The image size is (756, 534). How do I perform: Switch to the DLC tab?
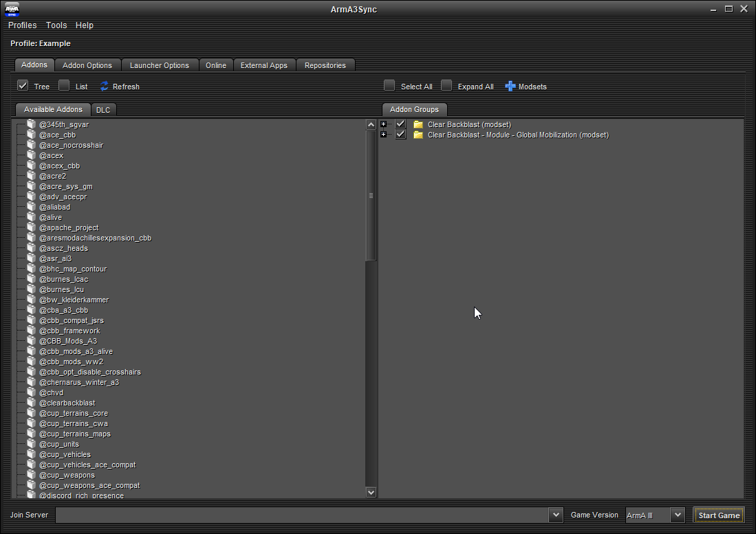(x=103, y=110)
